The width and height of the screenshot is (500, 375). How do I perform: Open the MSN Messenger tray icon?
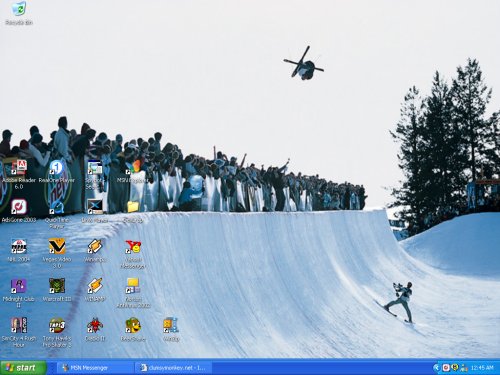point(464,368)
